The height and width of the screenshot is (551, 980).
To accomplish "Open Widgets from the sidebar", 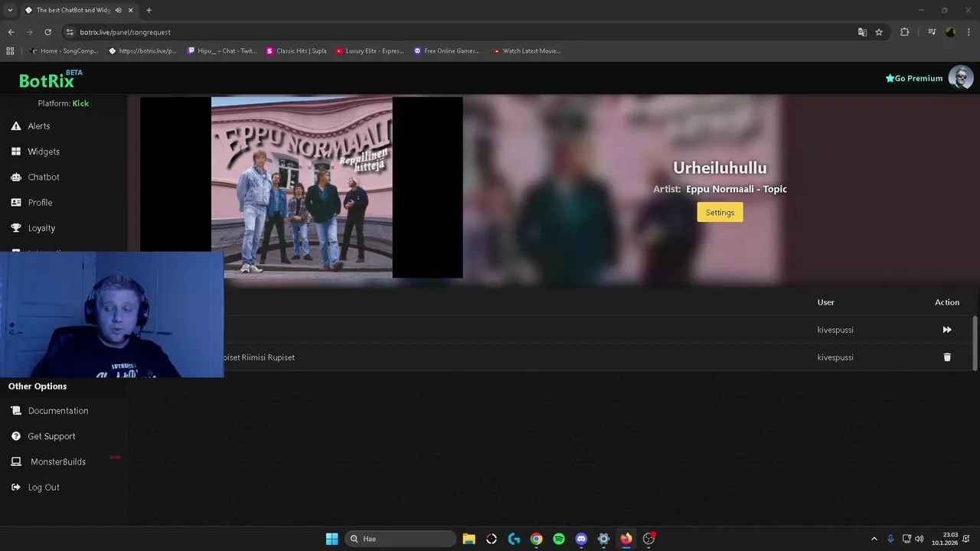I will pyautogui.click(x=44, y=152).
